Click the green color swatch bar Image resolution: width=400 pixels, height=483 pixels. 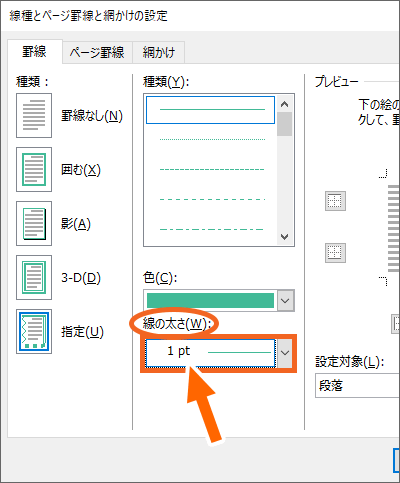(x=210, y=301)
